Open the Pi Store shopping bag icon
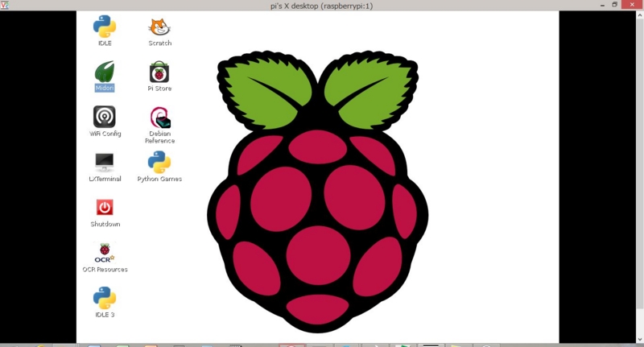Image resolution: width=644 pixels, height=347 pixels. (x=159, y=72)
